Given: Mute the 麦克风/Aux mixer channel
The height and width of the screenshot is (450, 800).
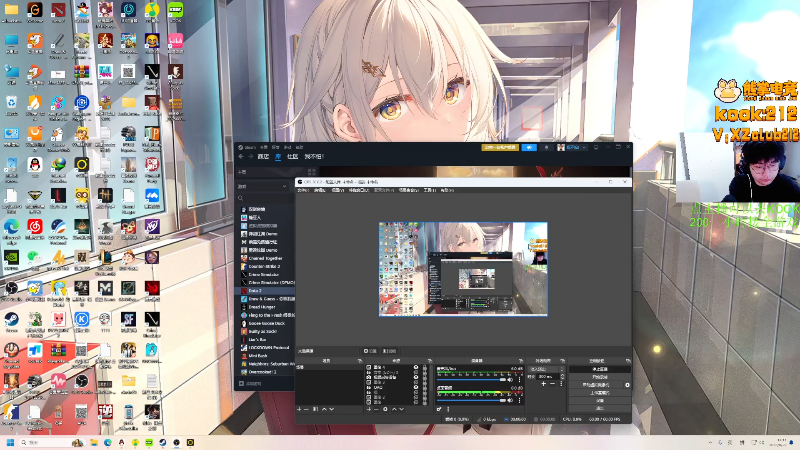Looking at the screenshot, I should click(x=510, y=380).
